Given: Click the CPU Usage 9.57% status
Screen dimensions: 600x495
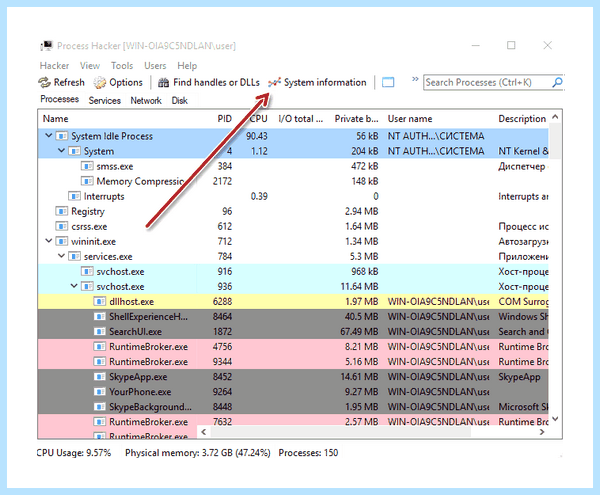Looking at the screenshot, I should coord(74,453).
